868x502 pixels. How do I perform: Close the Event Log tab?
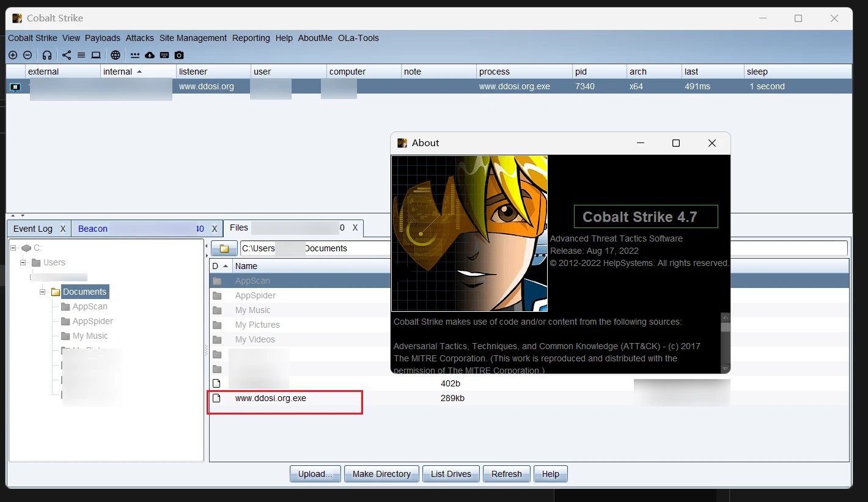(x=63, y=229)
